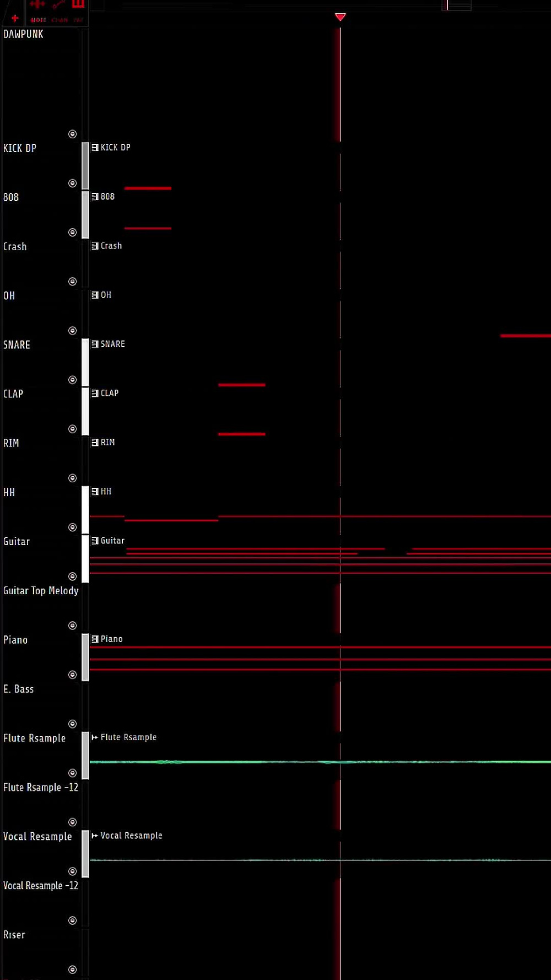Click the green Flute Rsample waveform

coord(320,762)
